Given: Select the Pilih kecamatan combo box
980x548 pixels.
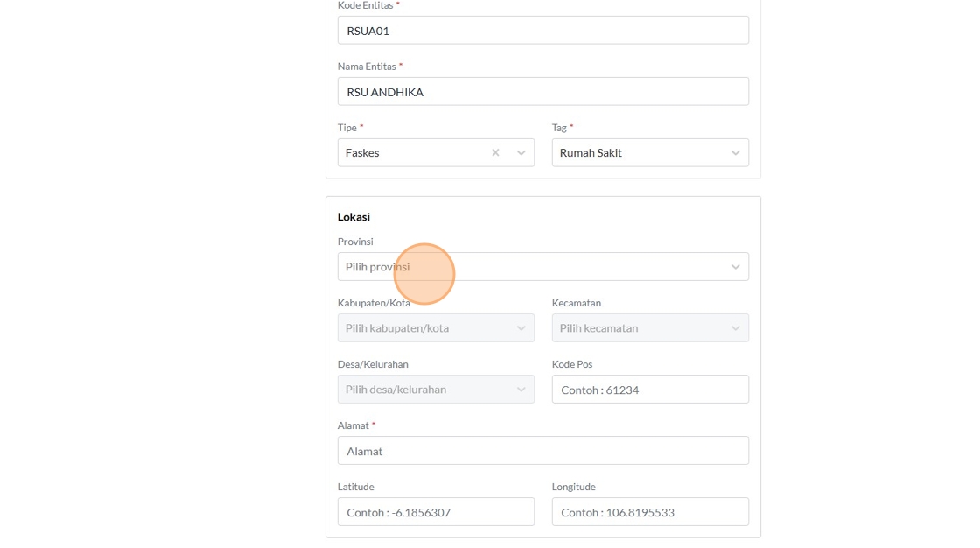Looking at the screenshot, I should pos(639,328).
